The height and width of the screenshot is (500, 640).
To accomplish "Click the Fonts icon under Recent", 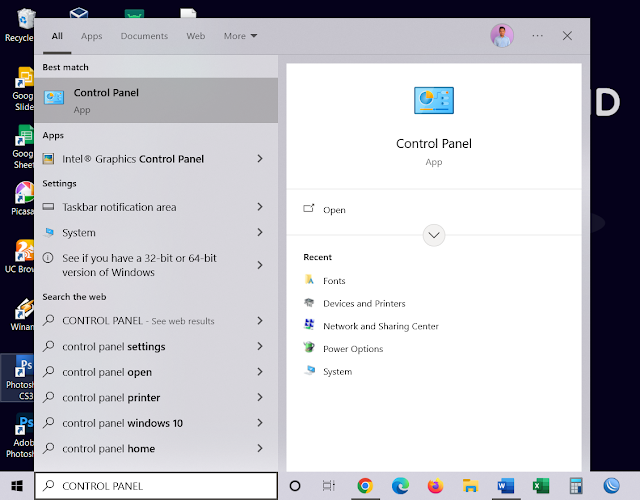I will tap(309, 280).
